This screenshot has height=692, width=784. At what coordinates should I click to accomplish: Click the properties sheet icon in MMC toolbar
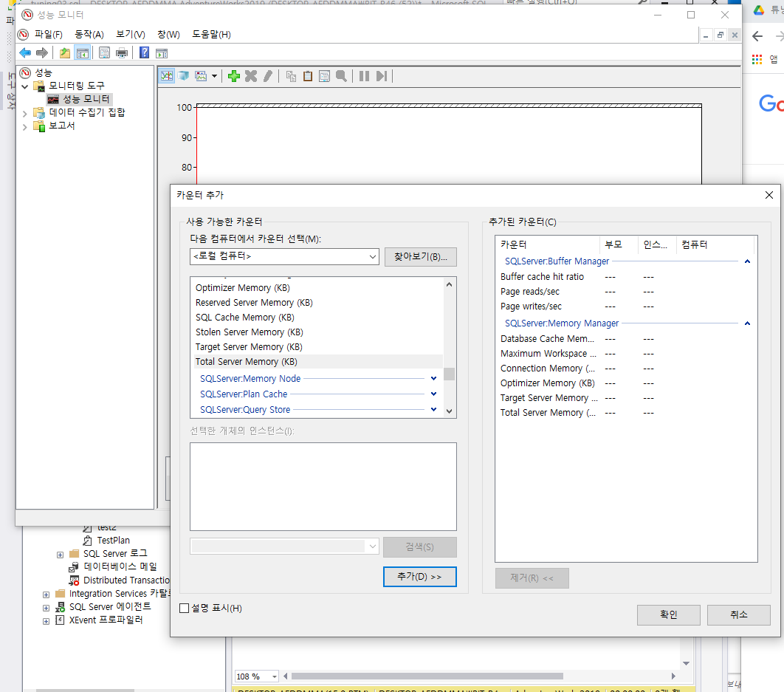pyautogui.click(x=104, y=52)
